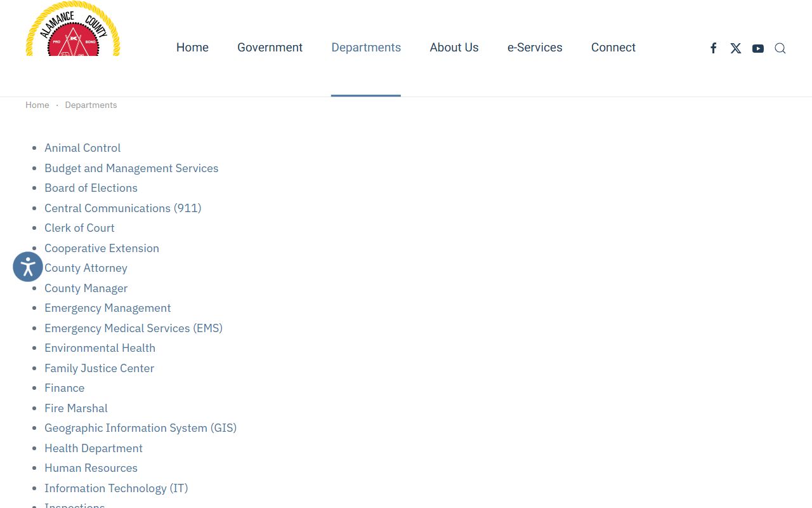The width and height of the screenshot is (812, 508).
Task: Open Geographic Information System (GIS) link
Action: [140, 428]
